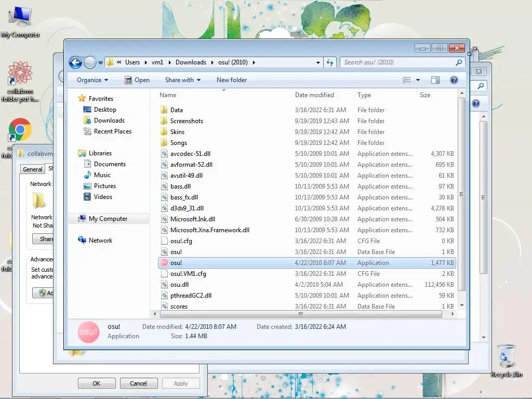Expand the More view options dropdown arrow
Image resolution: width=532 pixels, height=399 pixels.
418,80
